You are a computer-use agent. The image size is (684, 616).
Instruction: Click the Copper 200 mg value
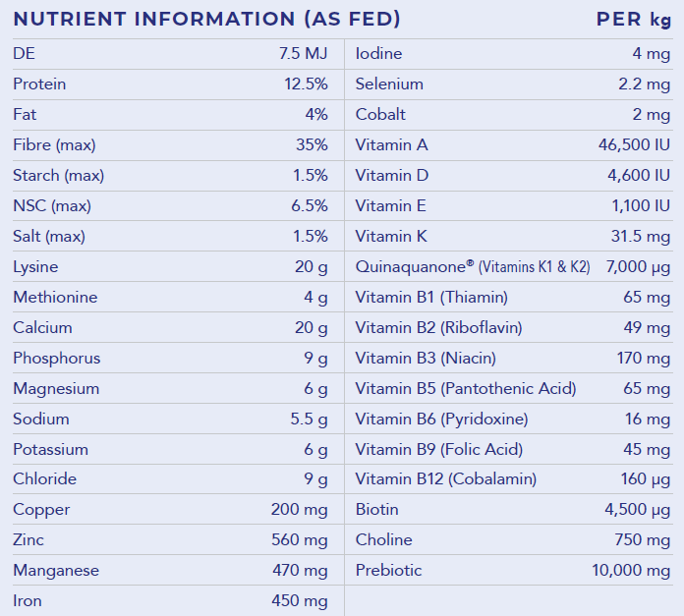299,510
